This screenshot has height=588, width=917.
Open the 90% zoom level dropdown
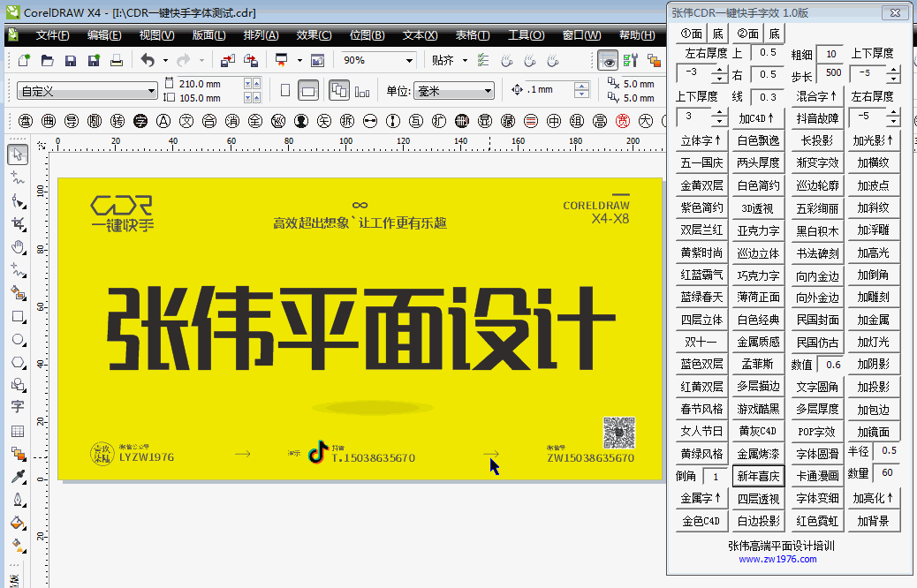click(x=408, y=61)
